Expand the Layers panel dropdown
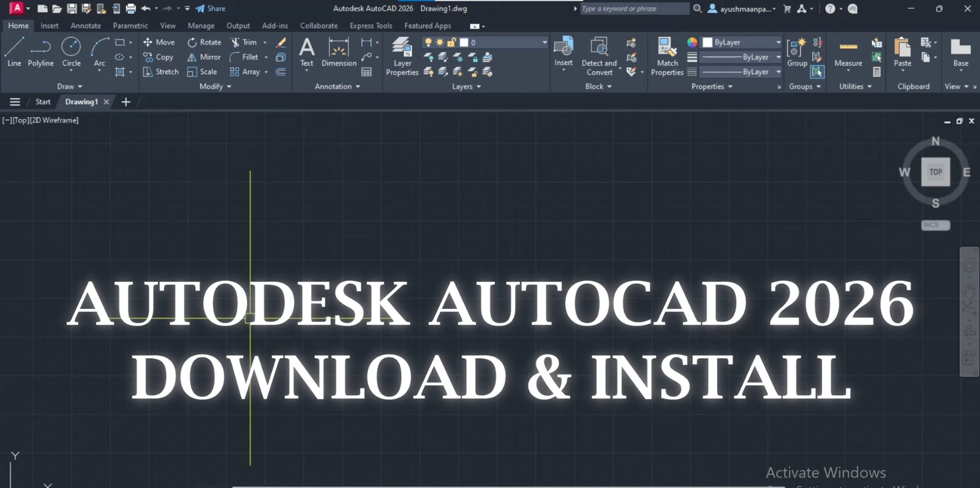The height and width of the screenshot is (488, 980). 466,86
